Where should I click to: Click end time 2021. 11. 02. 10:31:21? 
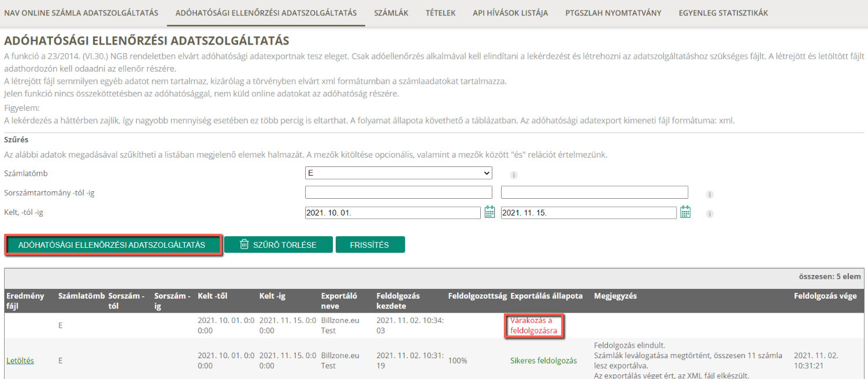coord(816,361)
